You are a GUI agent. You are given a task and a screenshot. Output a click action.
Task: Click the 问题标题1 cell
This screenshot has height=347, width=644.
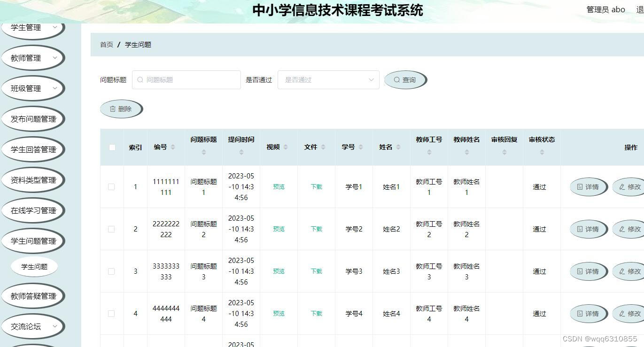tap(203, 187)
